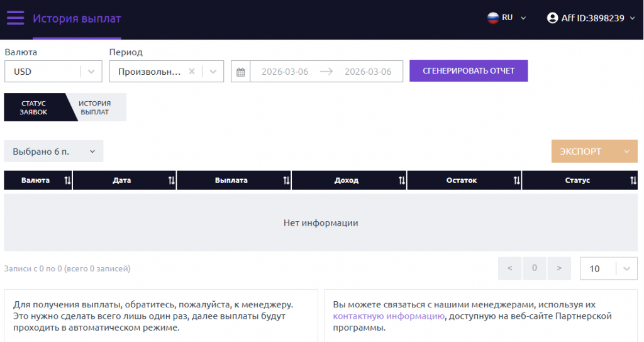The height and width of the screenshot is (342, 644).
Task: Click the Russian flag language icon
Action: 493,18
